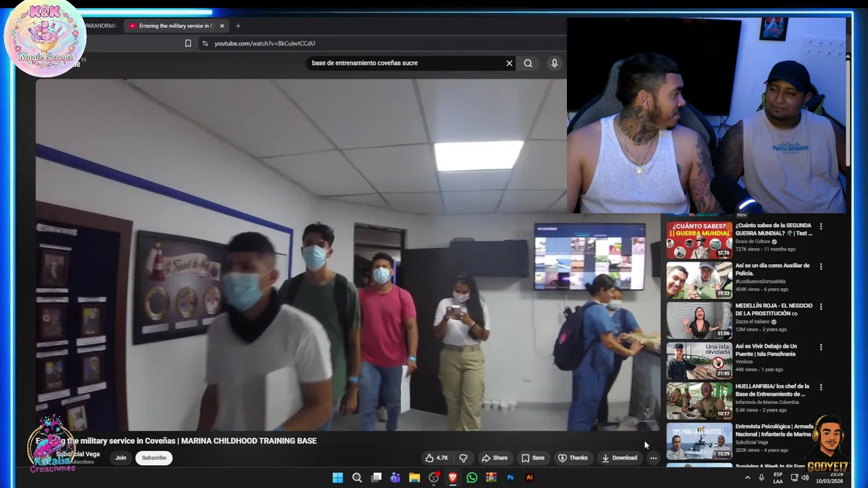Open options menu for 'Vivir Debajo de Un Puente'
Viewport: 868px width, 488px height.
pos(821,347)
